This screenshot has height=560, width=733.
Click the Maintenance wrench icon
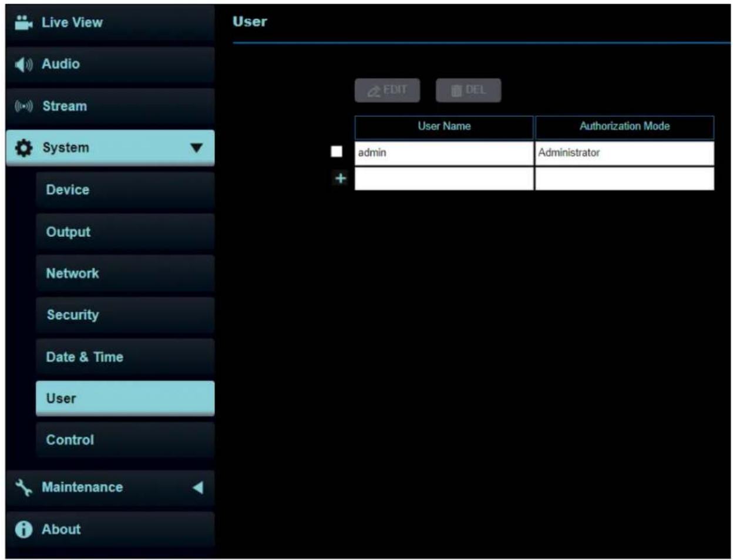[x=23, y=487]
